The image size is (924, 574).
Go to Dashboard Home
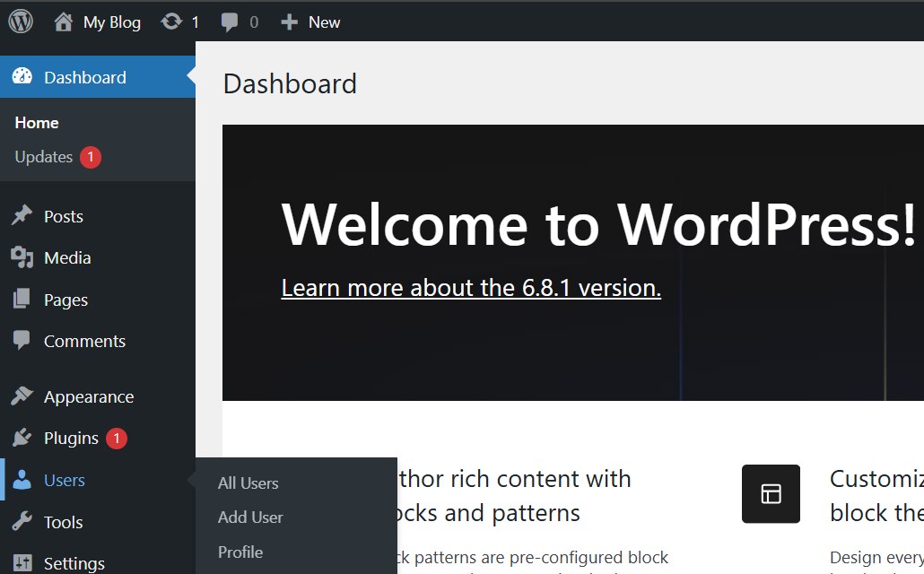click(x=37, y=122)
